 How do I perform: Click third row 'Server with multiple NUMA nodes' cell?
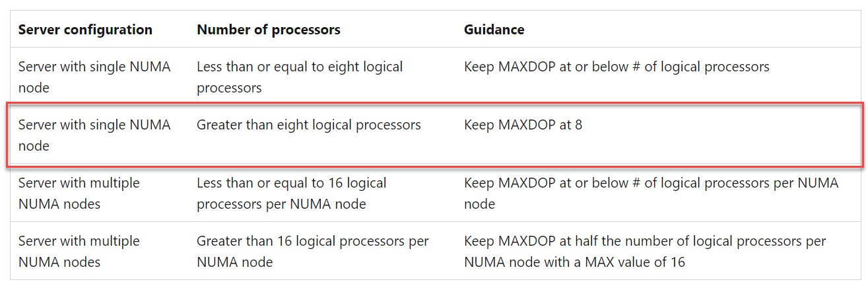(x=79, y=193)
